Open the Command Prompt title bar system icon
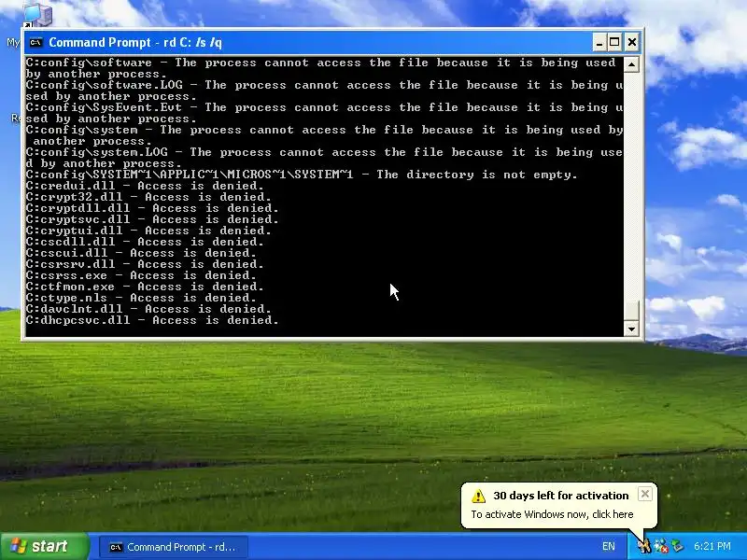 [x=35, y=43]
